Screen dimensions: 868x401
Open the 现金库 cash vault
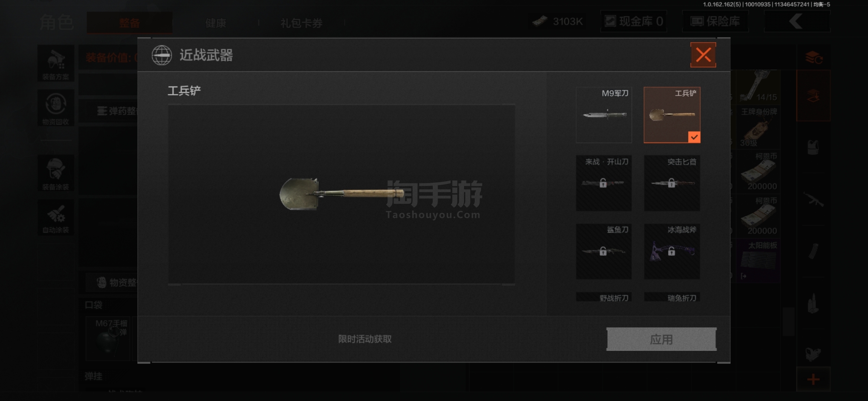(x=634, y=21)
